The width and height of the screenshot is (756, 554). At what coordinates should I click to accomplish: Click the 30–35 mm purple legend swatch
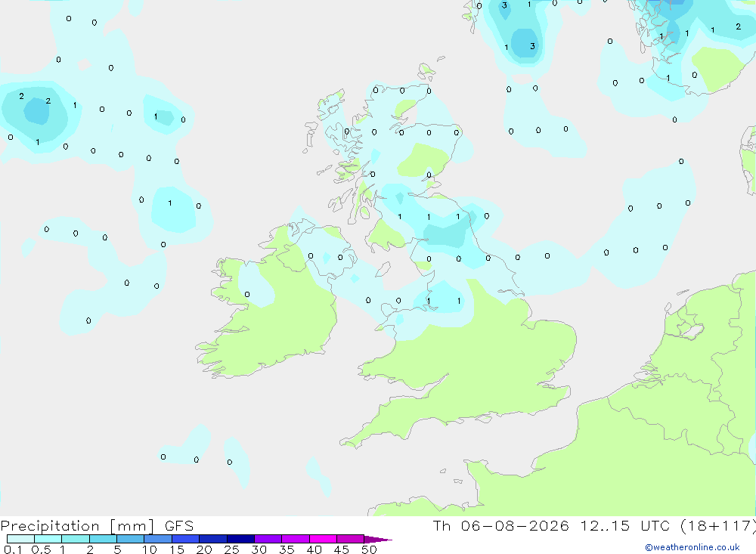pos(268,539)
